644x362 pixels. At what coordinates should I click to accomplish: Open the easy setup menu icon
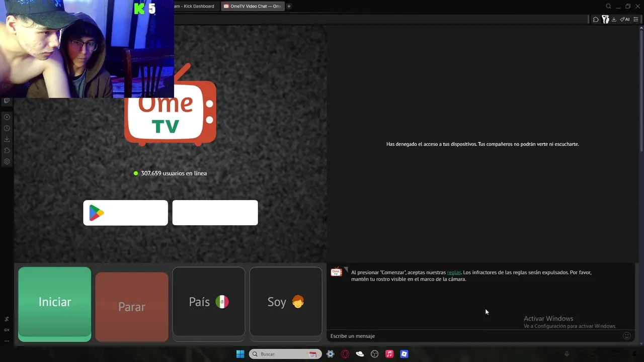tap(636, 19)
